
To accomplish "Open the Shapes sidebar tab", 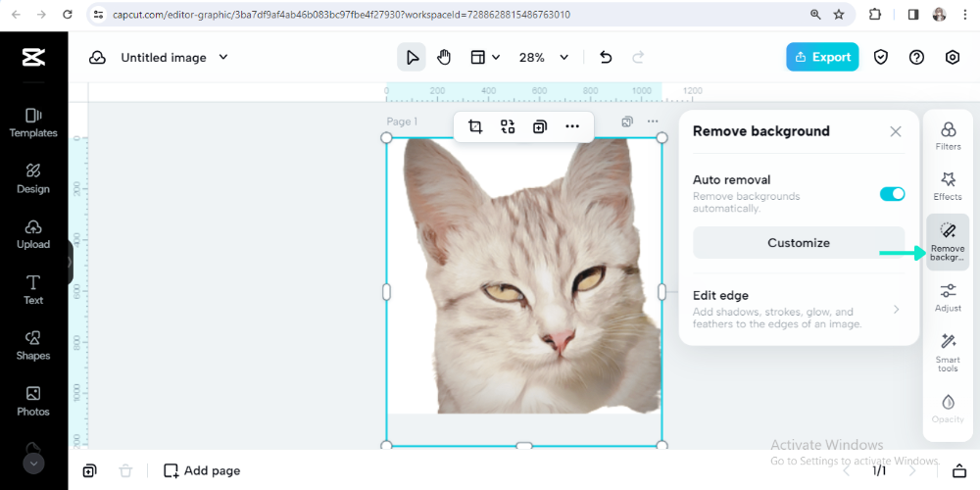I will (x=33, y=345).
